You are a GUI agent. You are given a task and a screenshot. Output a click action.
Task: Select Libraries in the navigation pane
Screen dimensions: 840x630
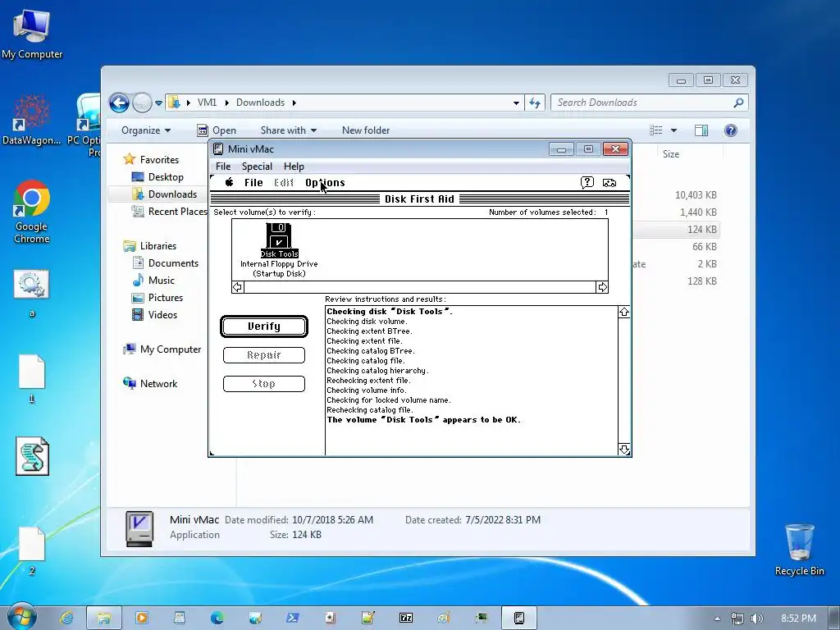[158, 246]
